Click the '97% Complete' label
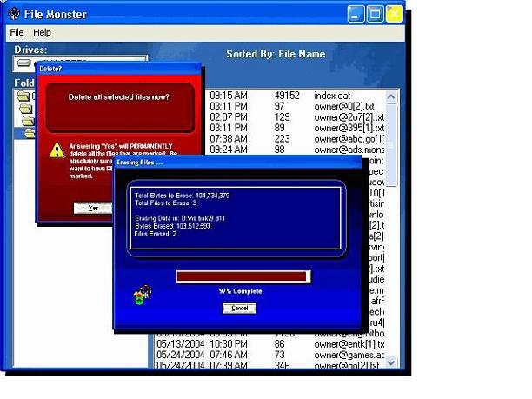532x399 pixels. pyautogui.click(x=240, y=291)
